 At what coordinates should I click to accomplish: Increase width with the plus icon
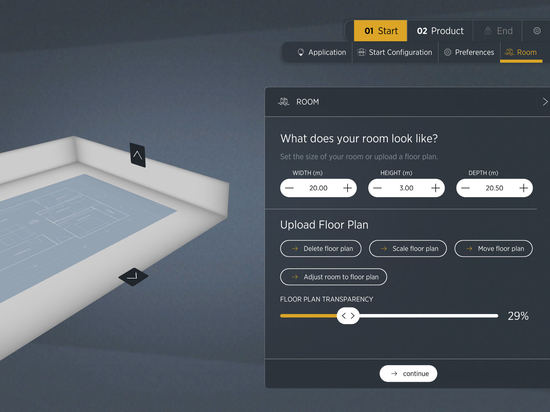(347, 188)
